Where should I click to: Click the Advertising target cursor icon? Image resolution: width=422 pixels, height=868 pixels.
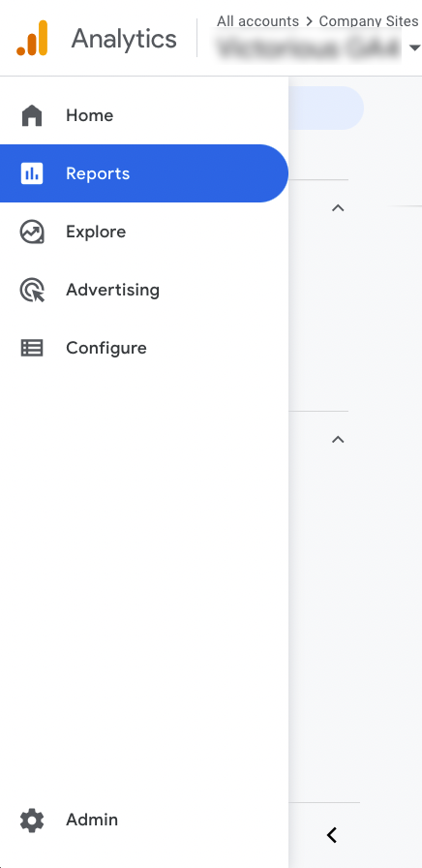[x=32, y=290]
